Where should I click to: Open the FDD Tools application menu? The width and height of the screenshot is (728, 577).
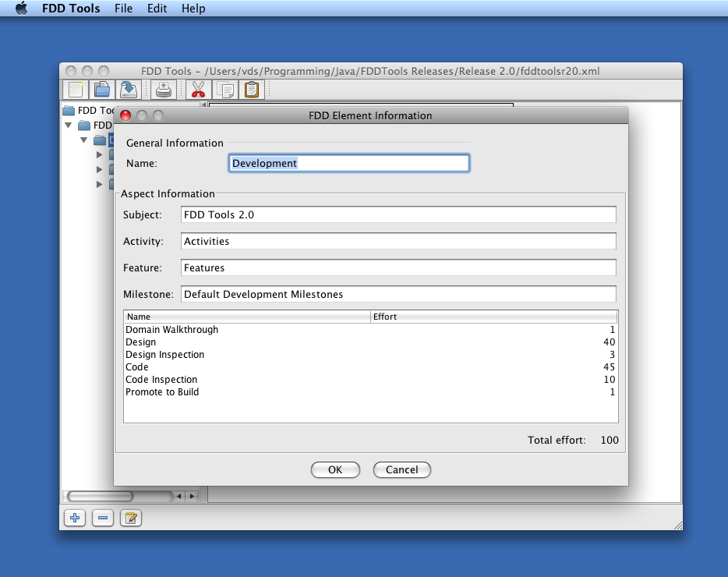point(71,9)
